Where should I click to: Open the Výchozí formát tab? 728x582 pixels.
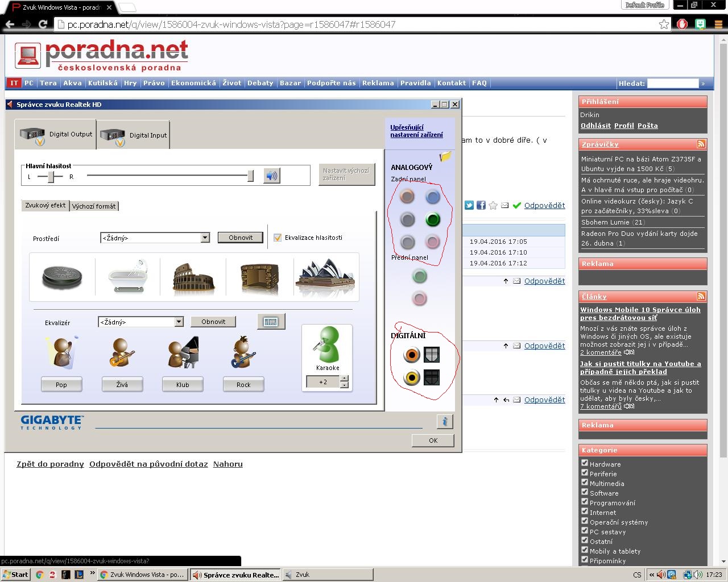point(94,206)
